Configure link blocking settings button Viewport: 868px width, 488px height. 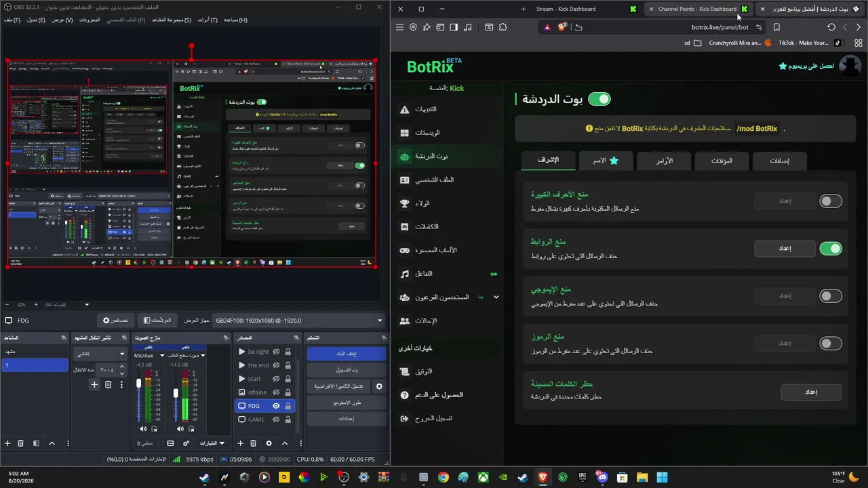tap(785, 249)
